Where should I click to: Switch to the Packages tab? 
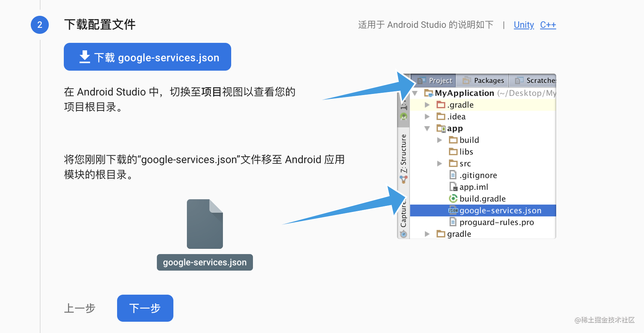(x=483, y=80)
